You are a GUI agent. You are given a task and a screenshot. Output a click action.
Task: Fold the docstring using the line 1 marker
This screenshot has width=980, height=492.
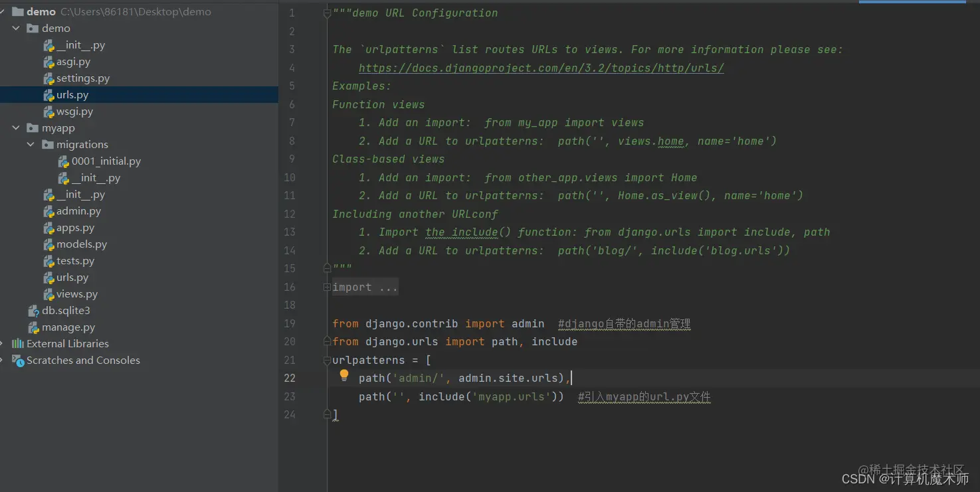(x=327, y=13)
